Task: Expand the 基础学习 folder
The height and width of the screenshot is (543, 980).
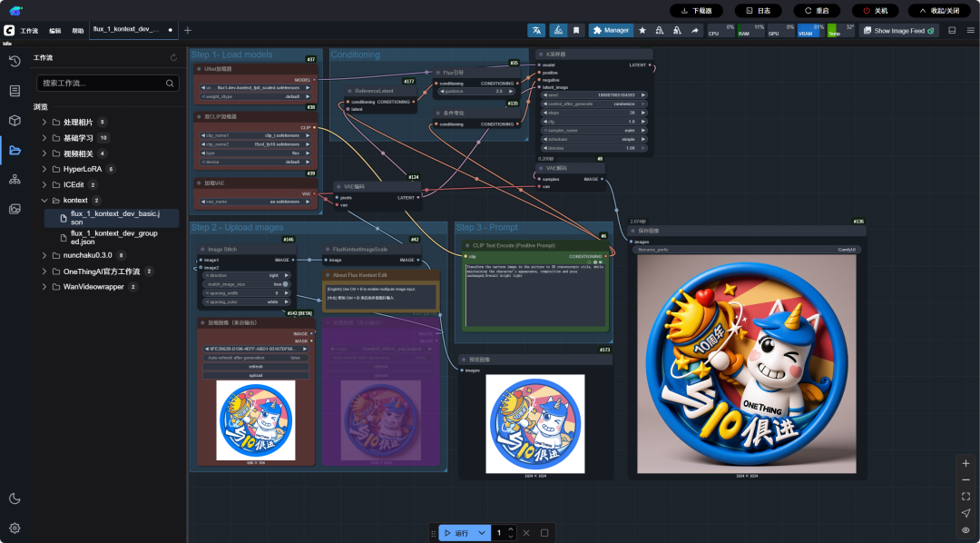Action: [44, 138]
